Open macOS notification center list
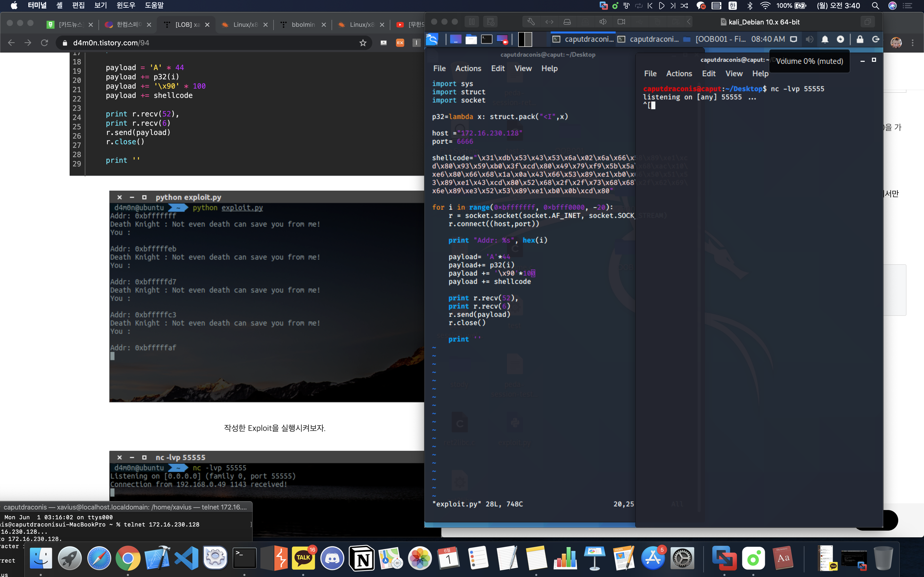This screenshot has width=924, height=577. pyautogui.click(x=907, y=6)
